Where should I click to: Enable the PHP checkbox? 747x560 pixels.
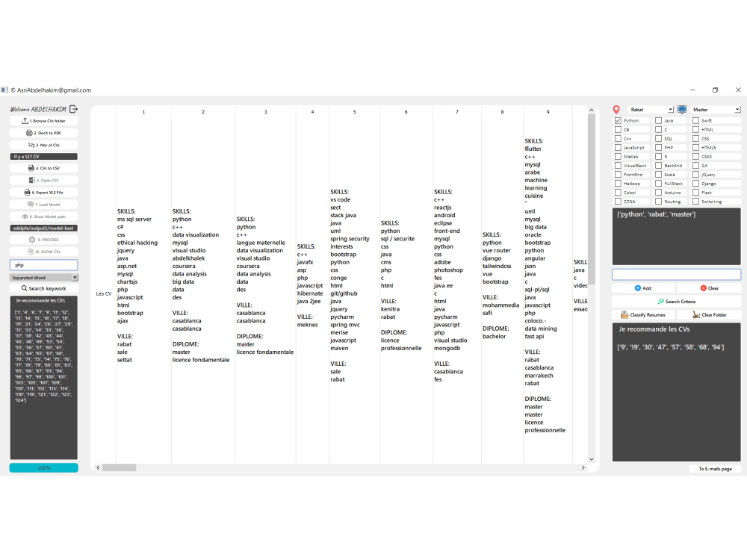(x=658, y=148)
